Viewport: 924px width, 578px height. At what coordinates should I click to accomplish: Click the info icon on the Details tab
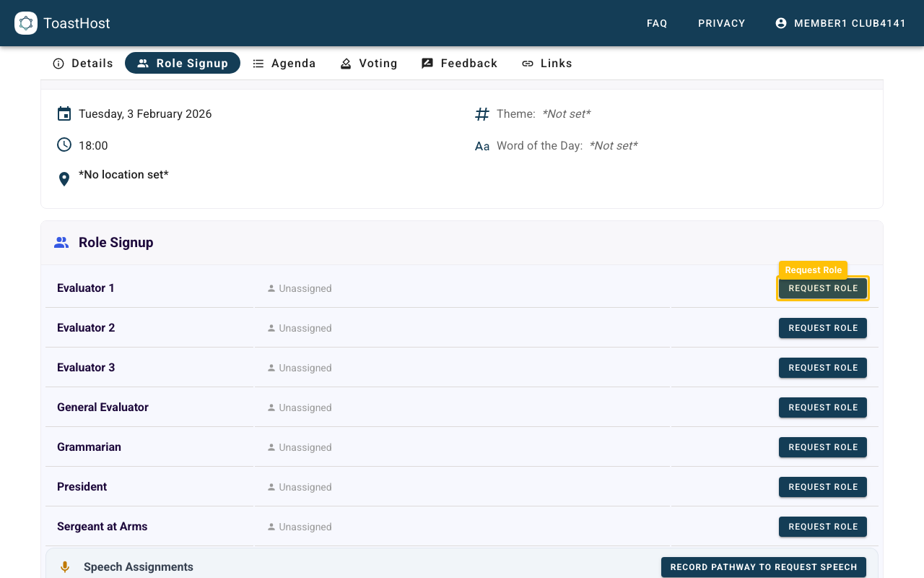click(58, 64)
